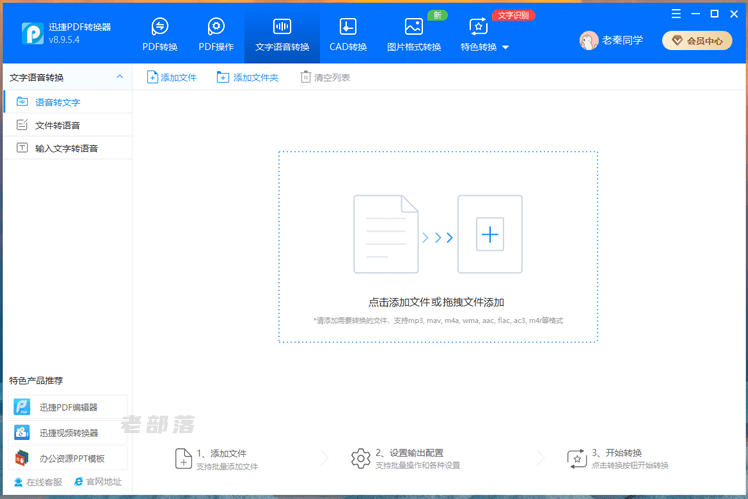The width and height of the screenshot is (748, 499).
Task: Click the 清空列表 trash button
Action: click(x=325, y=77)
